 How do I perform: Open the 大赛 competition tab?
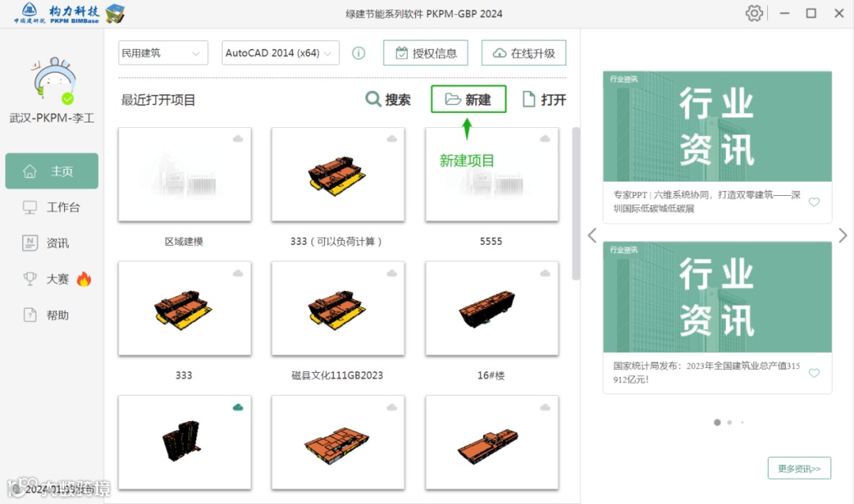(x=51, y=279)
